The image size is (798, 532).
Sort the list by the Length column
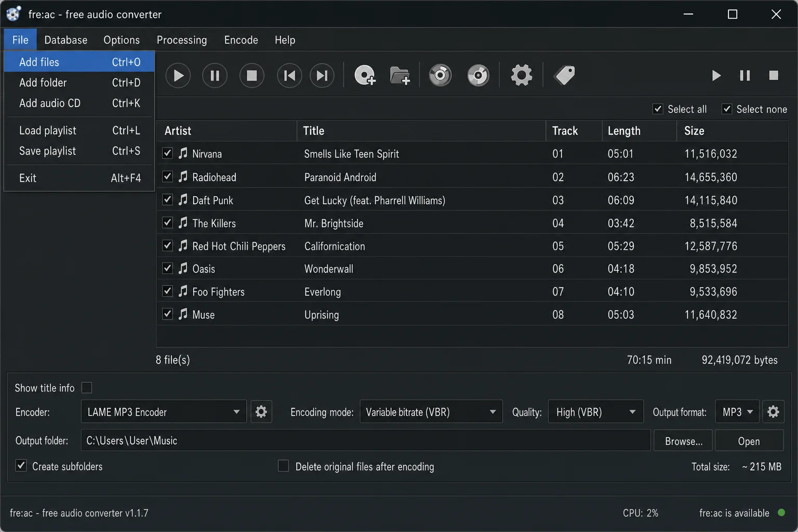[x=639, y=131]
